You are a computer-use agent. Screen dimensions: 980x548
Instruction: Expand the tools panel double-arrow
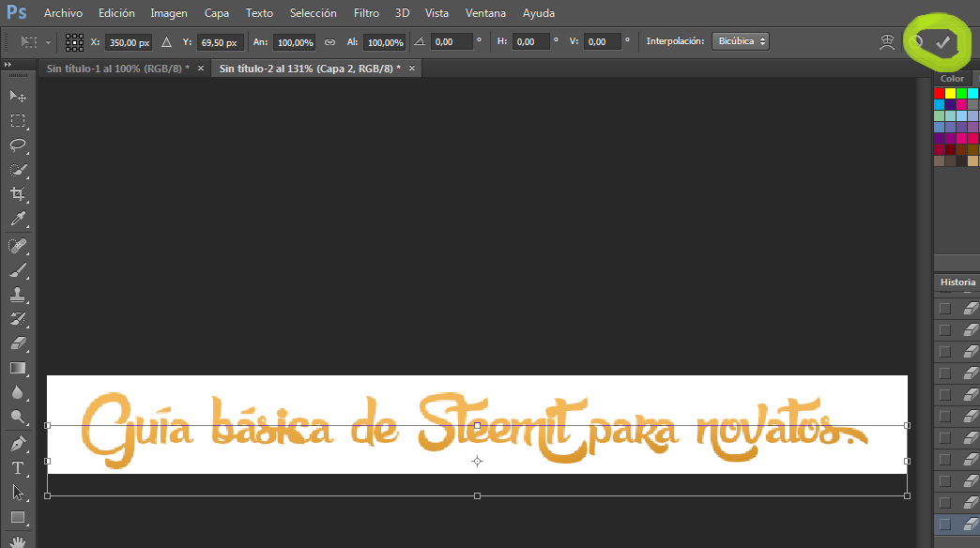click(8, 65)
